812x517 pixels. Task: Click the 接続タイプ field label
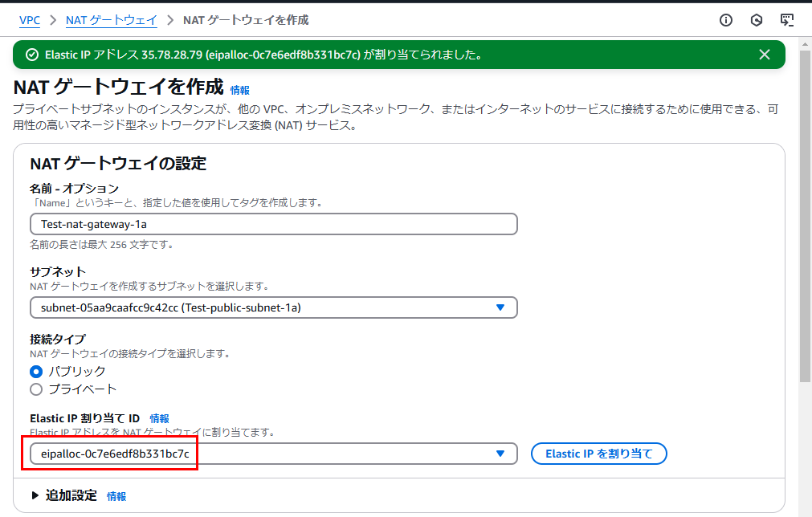[58, 339]
